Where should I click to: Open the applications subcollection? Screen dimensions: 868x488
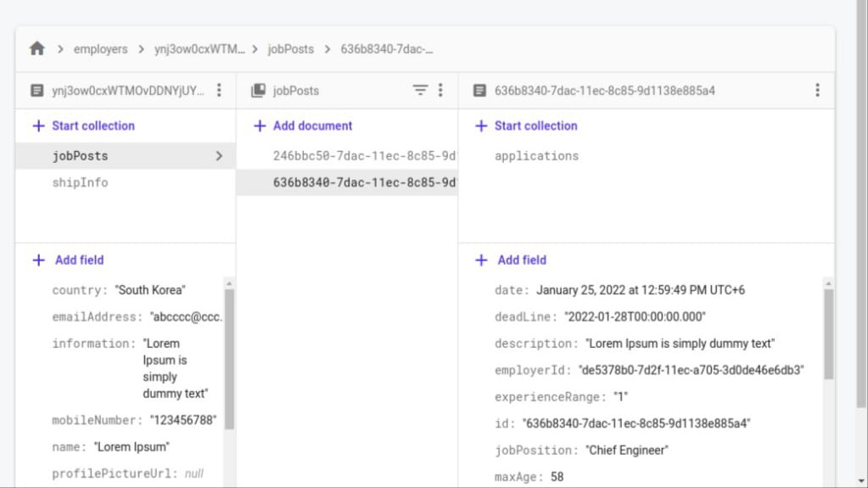pyautogui.click(x=536, y=155)
